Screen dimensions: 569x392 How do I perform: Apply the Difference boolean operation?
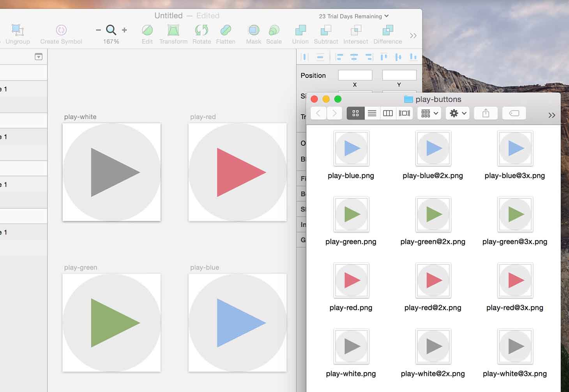pos(388,34)
